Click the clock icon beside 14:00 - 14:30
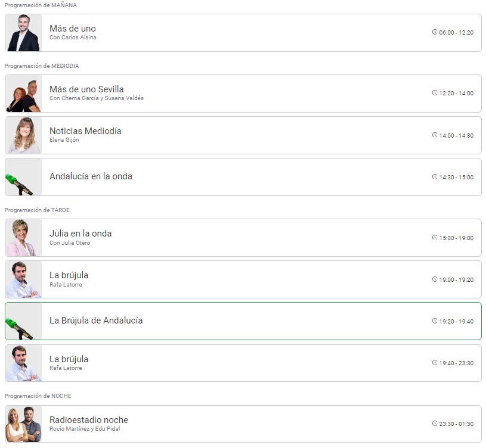This screenshot has width=486, height=448. (435, 135)
